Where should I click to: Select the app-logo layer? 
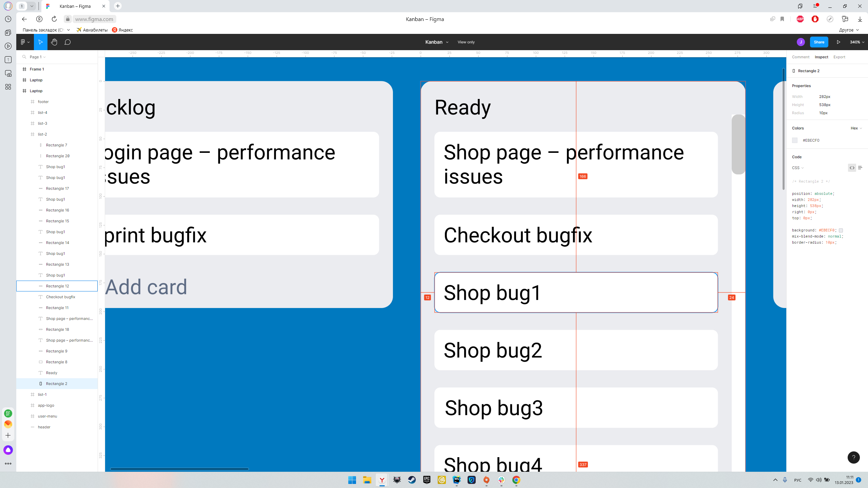tap(57, 405)
